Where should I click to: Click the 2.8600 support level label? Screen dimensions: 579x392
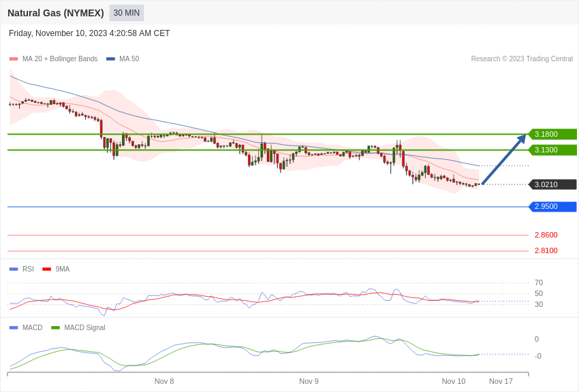coord(546,235)
